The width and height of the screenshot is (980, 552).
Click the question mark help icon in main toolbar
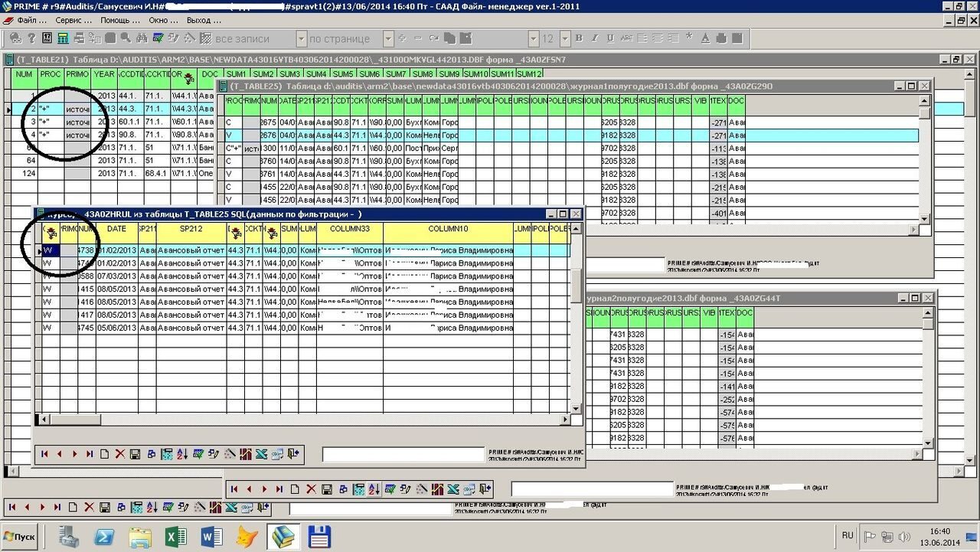[31, 38]
